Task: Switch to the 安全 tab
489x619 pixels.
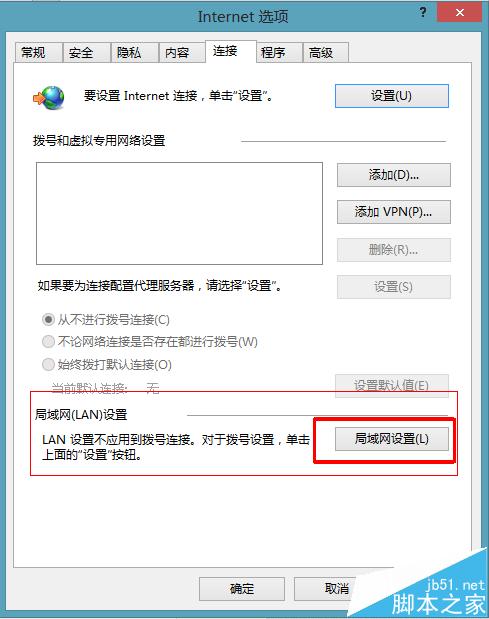Action: [x=86, y=53]
